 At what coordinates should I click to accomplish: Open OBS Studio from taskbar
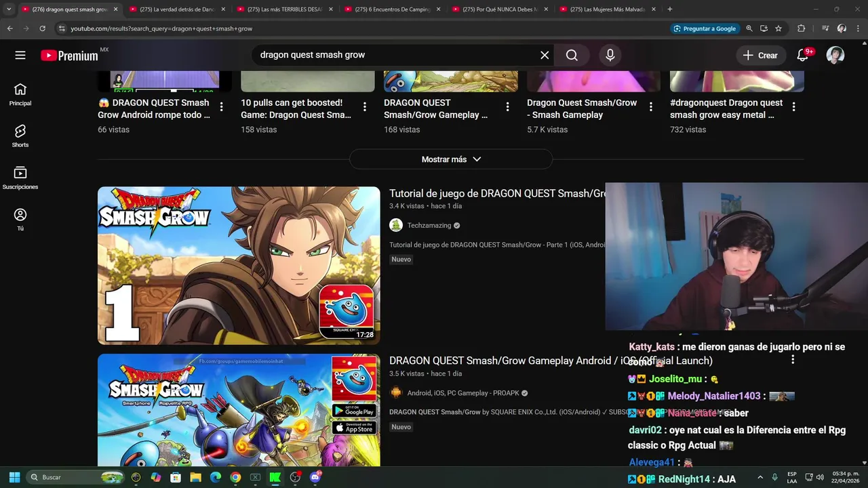click(x=295, y=477)
